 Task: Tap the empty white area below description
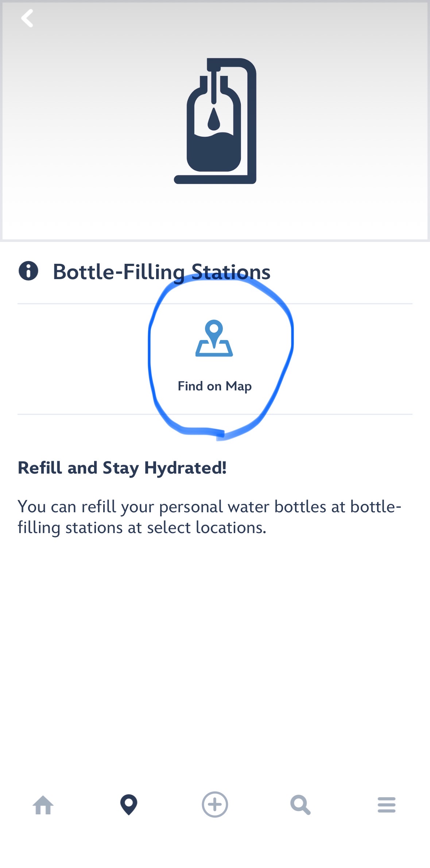point(215,657)
